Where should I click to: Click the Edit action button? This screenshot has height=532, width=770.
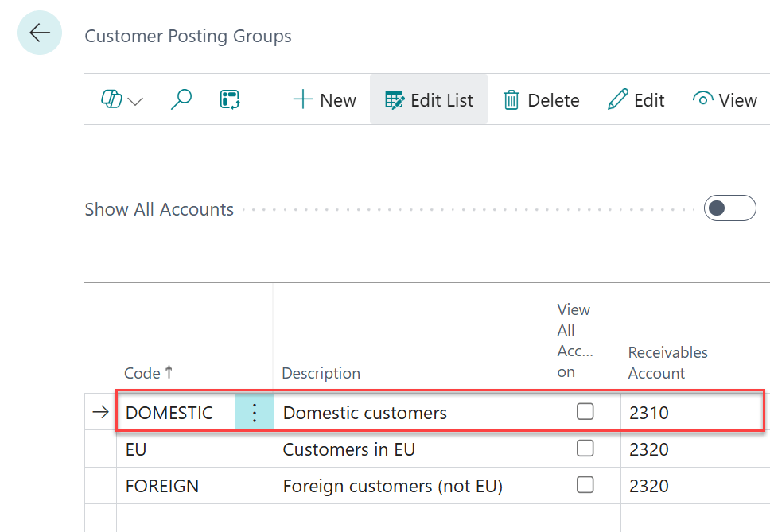point(636,99)
